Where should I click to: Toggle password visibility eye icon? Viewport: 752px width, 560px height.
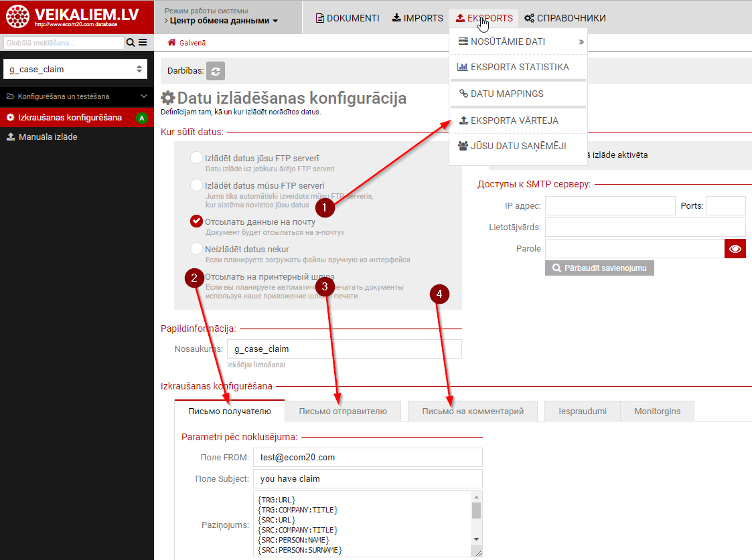pos(735,249)
